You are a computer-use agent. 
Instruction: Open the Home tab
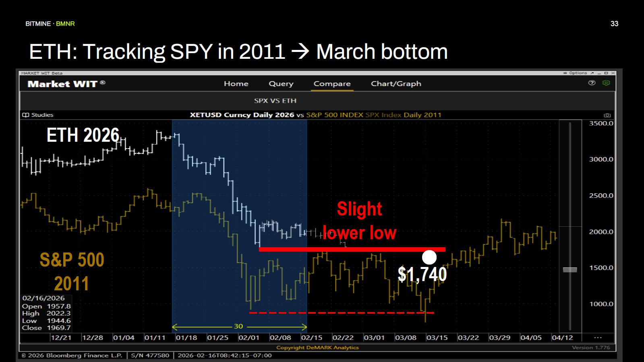coord(236,84)
